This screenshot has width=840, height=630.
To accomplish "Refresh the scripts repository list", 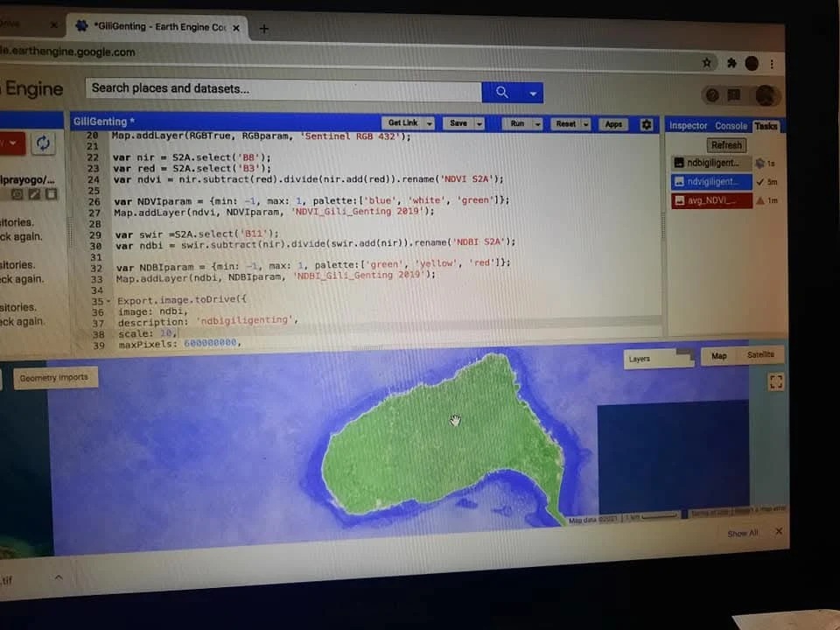I will [43, 143].
